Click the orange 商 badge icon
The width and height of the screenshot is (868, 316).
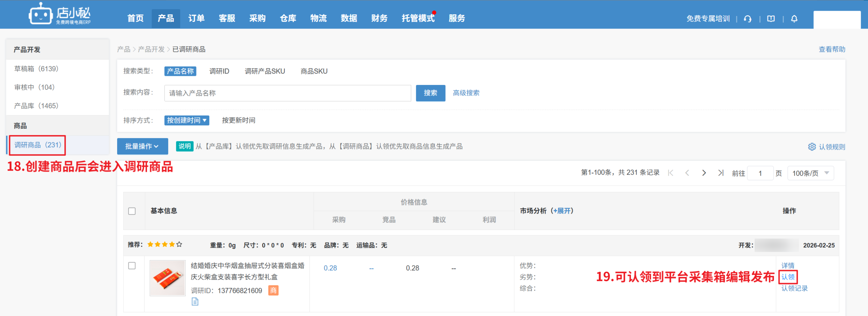(273, 290)
